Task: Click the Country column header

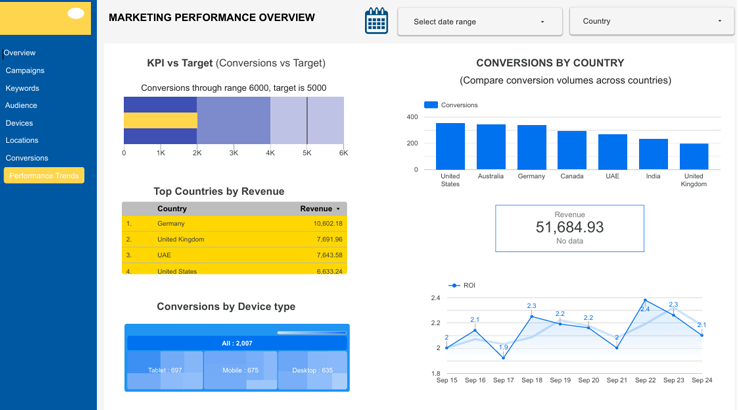Action: tap(172, 209)
